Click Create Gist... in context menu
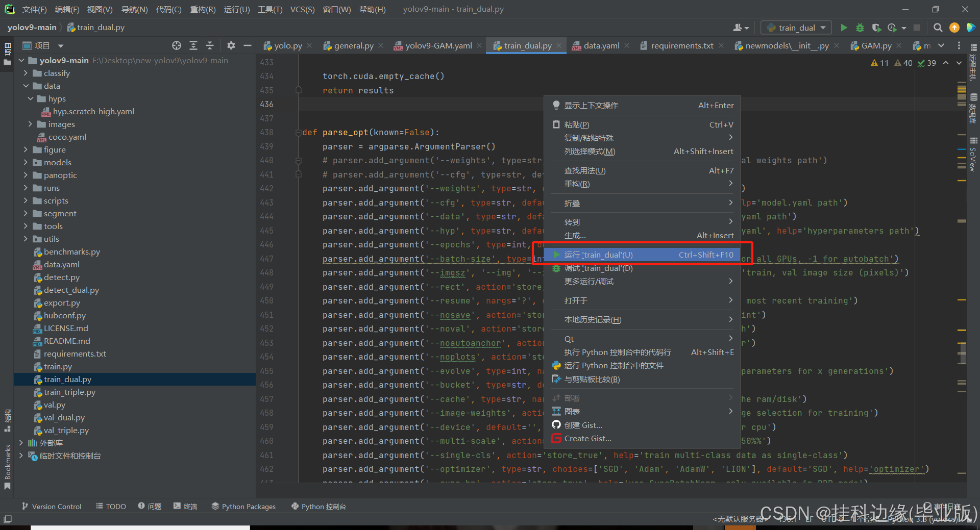980x530 pixels. 642,439
